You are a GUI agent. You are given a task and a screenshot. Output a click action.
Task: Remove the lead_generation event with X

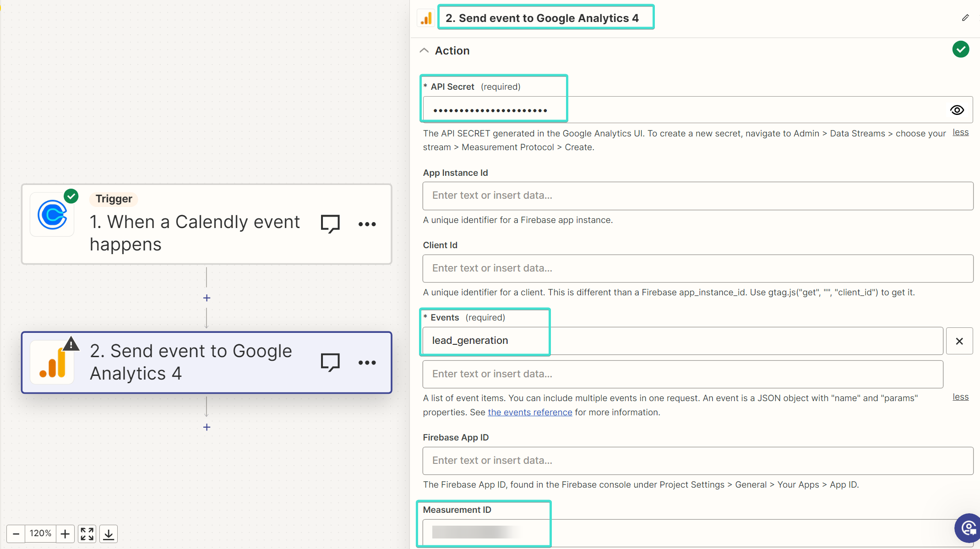coord(959,341)
